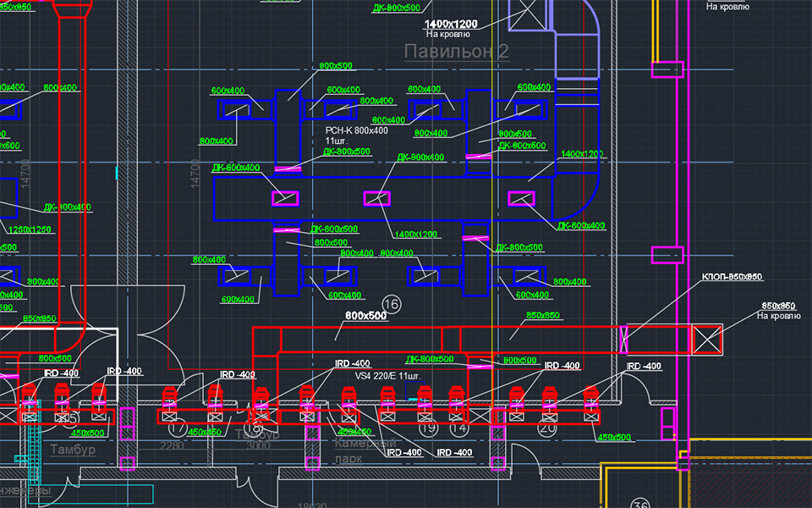This screenshot has height=508, width=812.
Task: Click the КЛОП-850x850 leader label
Action: (x=732, y=277)
